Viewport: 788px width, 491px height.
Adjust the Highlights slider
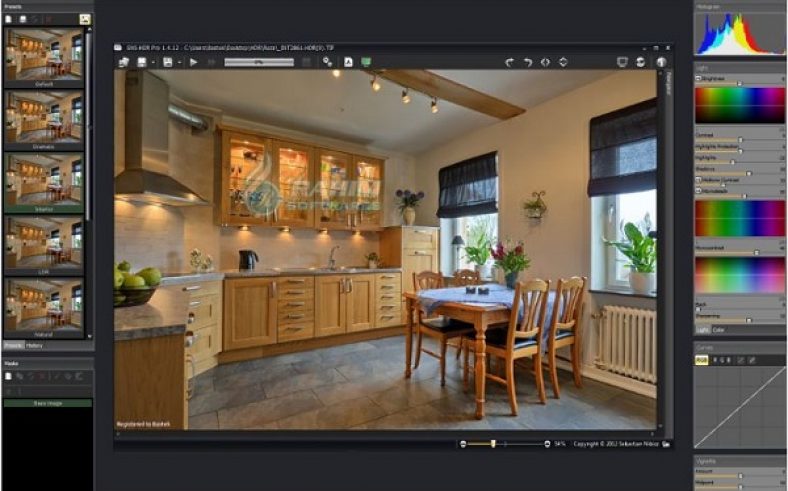pos(740,162)
